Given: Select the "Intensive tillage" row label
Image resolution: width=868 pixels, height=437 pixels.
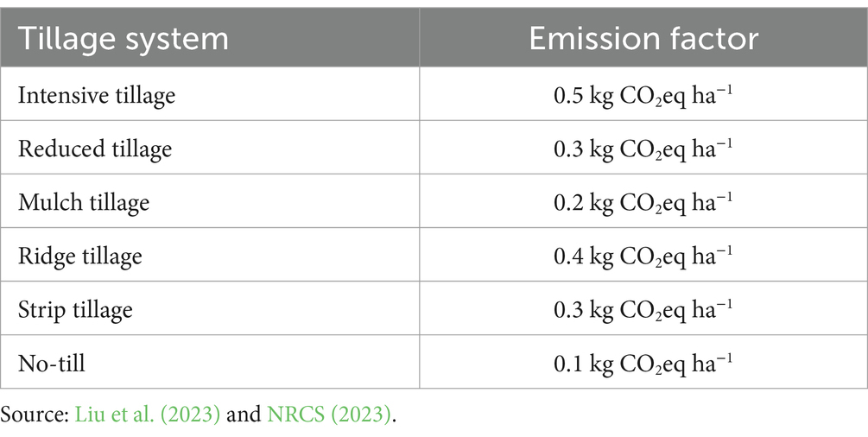Looking at the screenshot, I should point(97,94).
